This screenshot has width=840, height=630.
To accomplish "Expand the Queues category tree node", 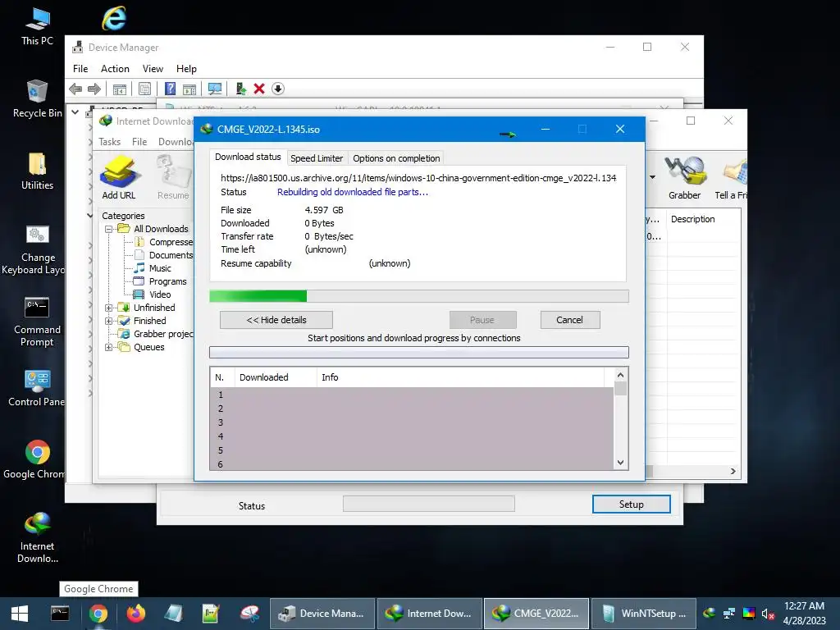I will pos(109,347).
